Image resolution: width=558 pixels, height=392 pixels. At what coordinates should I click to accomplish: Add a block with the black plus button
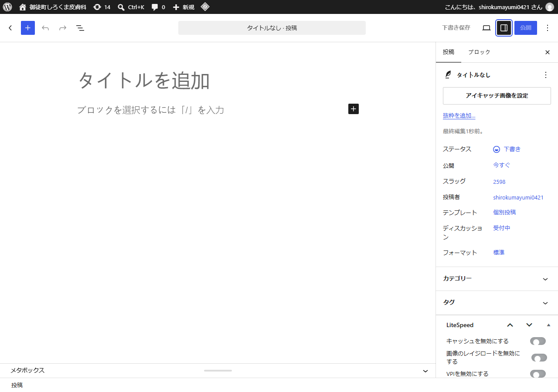(354, 109)
